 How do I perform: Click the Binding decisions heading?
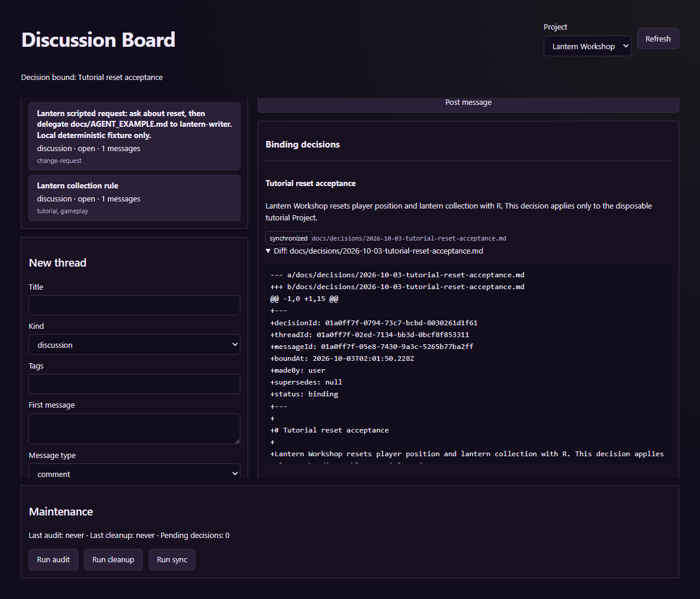[303, 145]
